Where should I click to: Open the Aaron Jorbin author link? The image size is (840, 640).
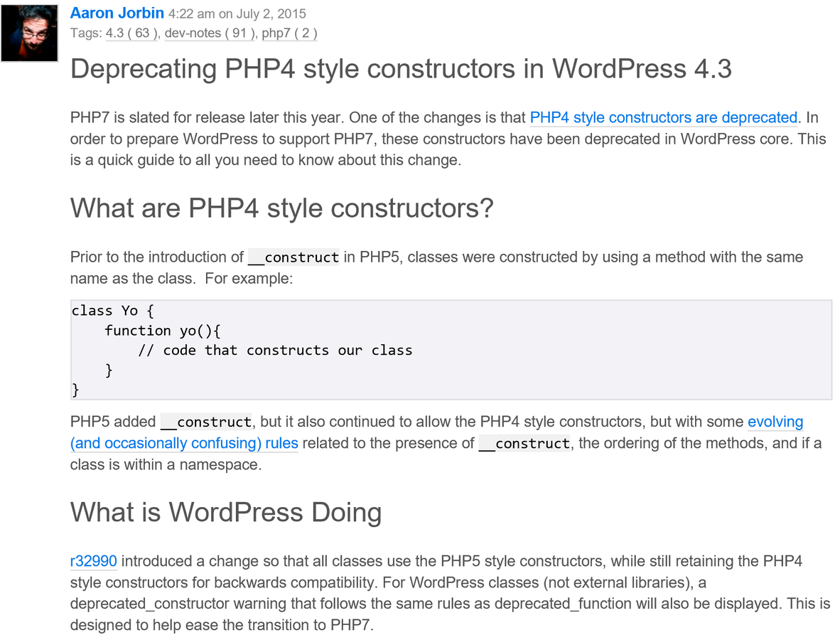pyautogui.click(x=117, y=13)
